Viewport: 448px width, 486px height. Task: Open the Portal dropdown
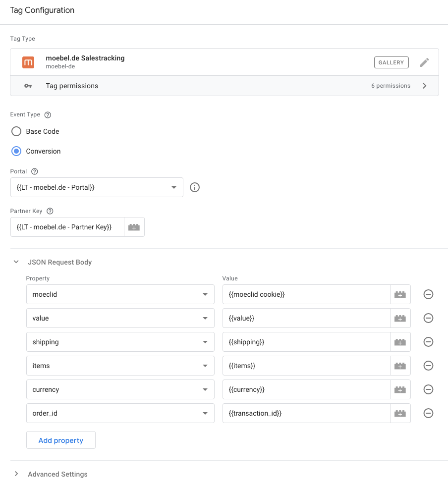coord(97,187)
